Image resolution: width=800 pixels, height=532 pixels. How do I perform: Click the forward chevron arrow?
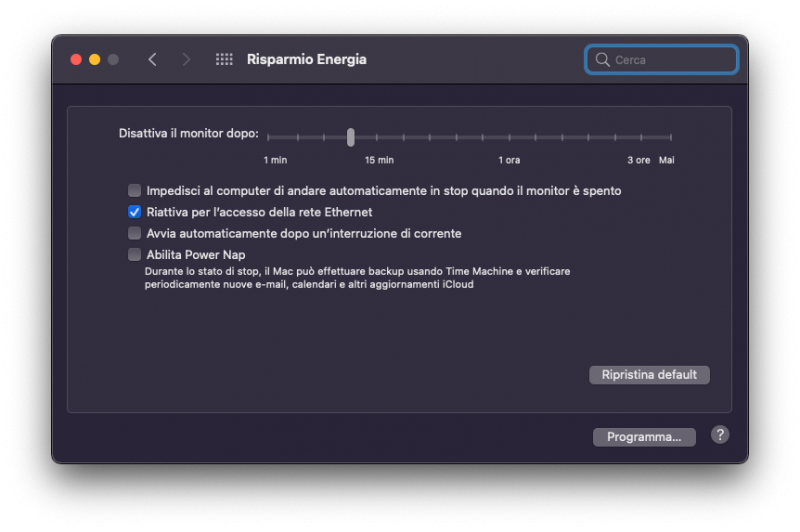pyautogui.click(x=186, y=60)
